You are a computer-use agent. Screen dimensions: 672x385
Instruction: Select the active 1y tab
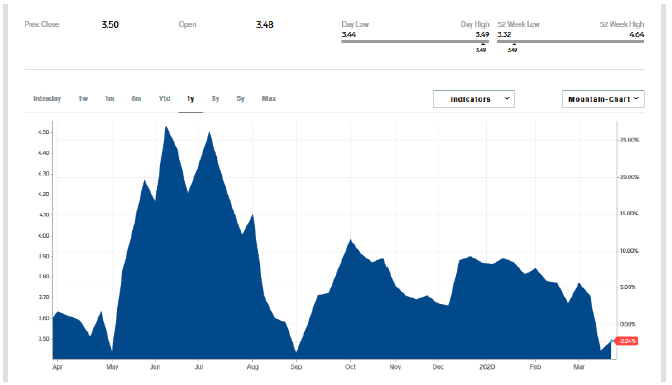[x=191, y=99]
